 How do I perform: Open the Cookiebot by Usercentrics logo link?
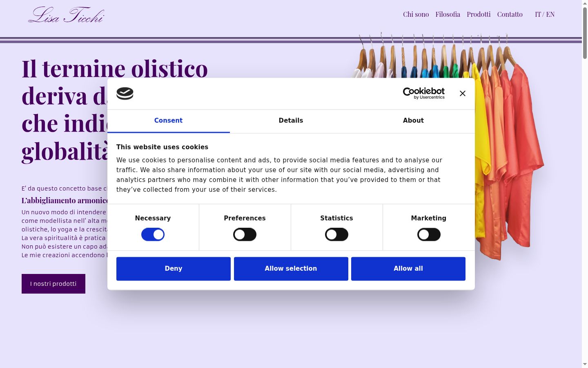click(x=424, y=93)
